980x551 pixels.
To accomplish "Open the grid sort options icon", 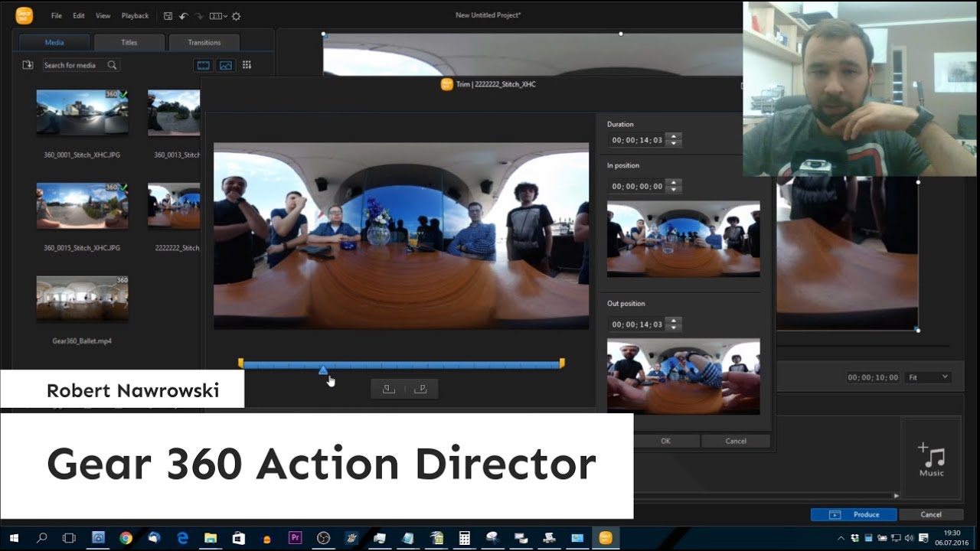I will pos(247,65).
